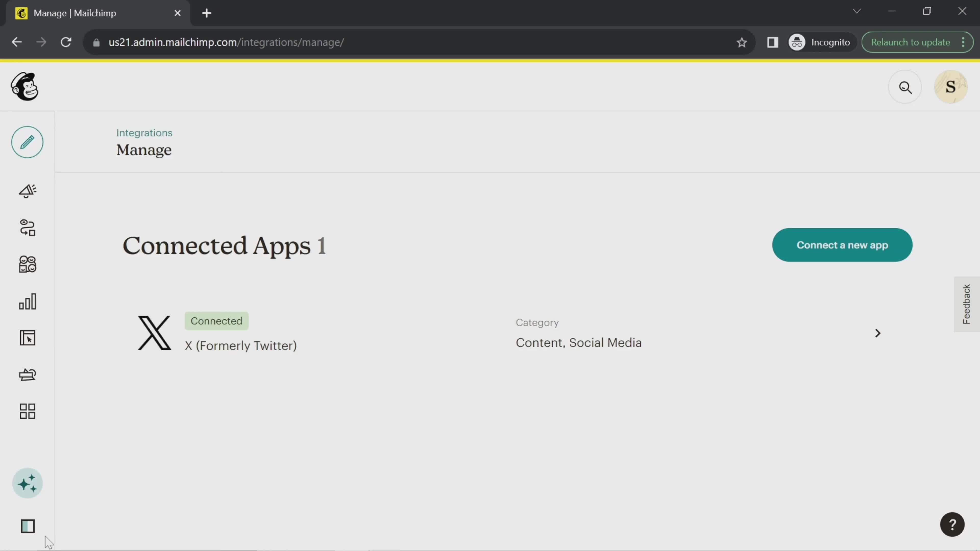Open Chrome tab search dropdown arrow
980x551 pixels.
click(857, 11)
